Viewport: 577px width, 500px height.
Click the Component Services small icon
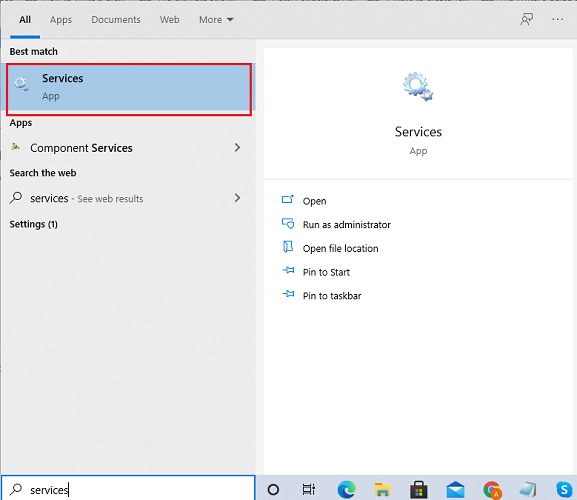tap(15, 147)
